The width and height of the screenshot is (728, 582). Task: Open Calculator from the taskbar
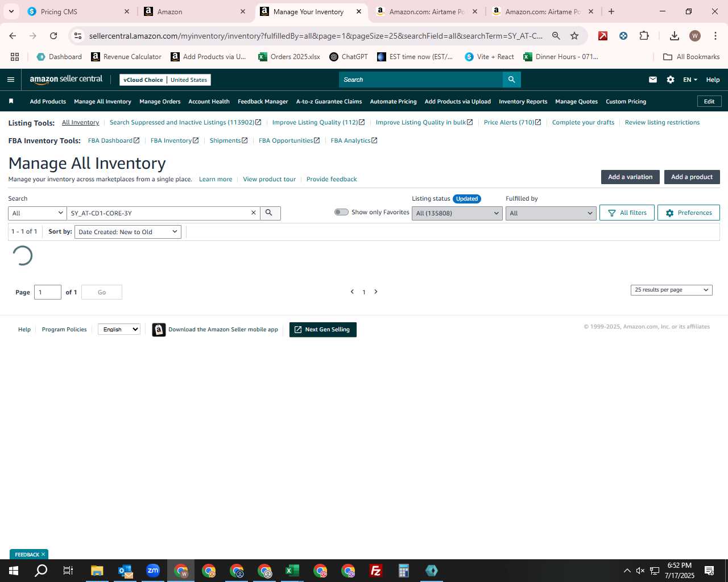tap(403, 571)
